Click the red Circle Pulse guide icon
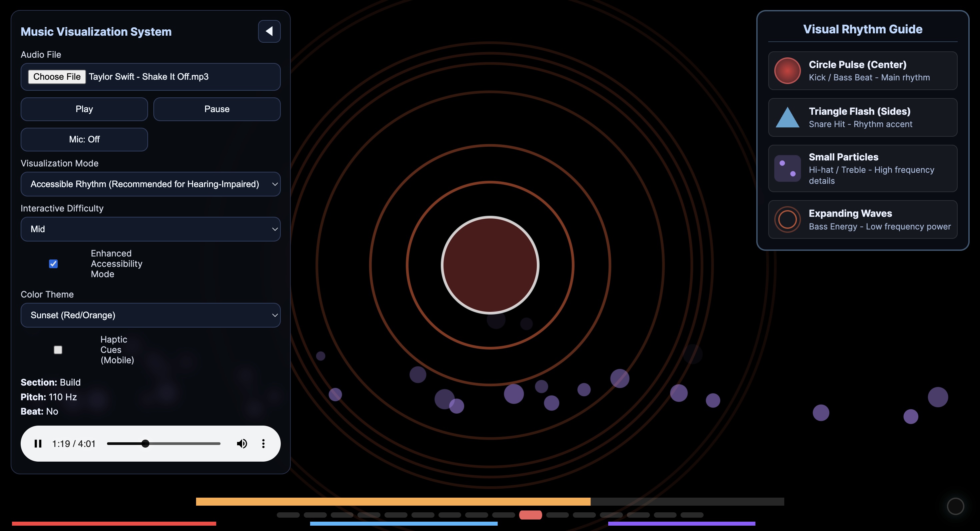The image size is (980, 531). click(x=787, y=71)
